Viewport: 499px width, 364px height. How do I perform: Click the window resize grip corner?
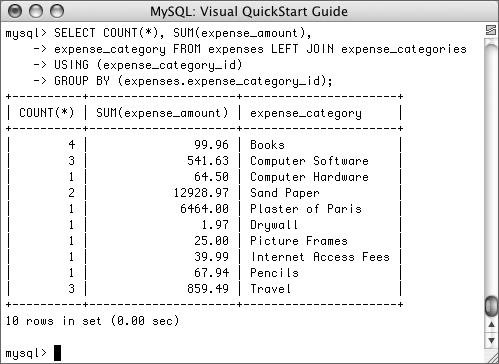pyautogui.click(x=492, y=356)
